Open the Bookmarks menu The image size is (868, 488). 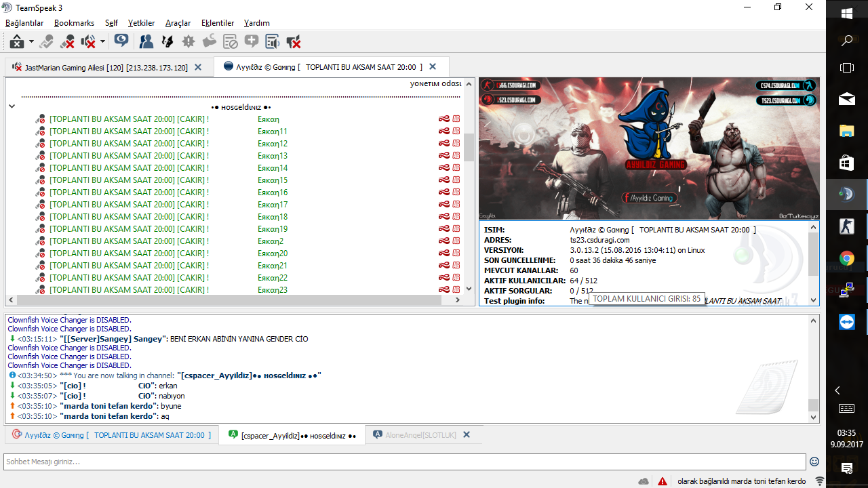(74, 23)
